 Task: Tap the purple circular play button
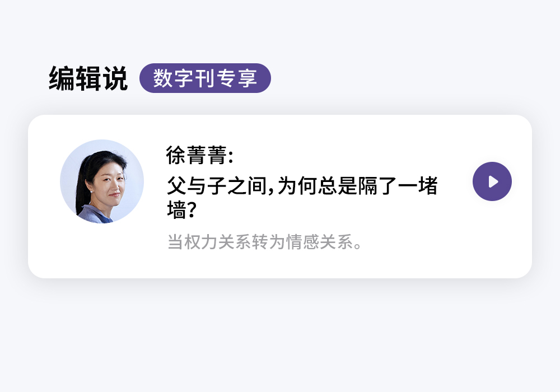(492, 181)
